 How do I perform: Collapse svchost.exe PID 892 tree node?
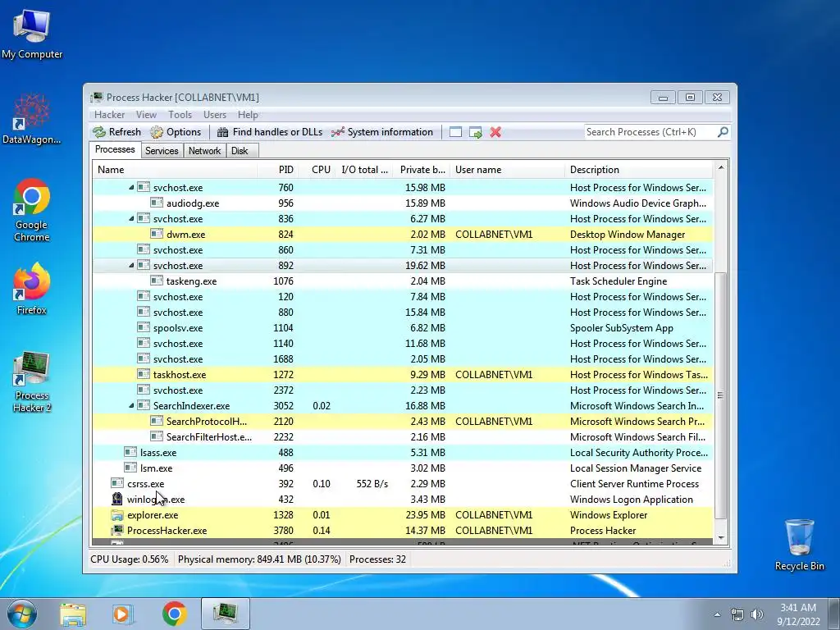131,265
